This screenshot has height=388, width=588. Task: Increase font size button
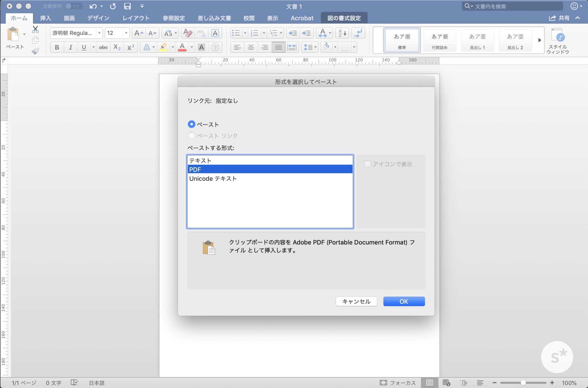click(x=138, y=33)
